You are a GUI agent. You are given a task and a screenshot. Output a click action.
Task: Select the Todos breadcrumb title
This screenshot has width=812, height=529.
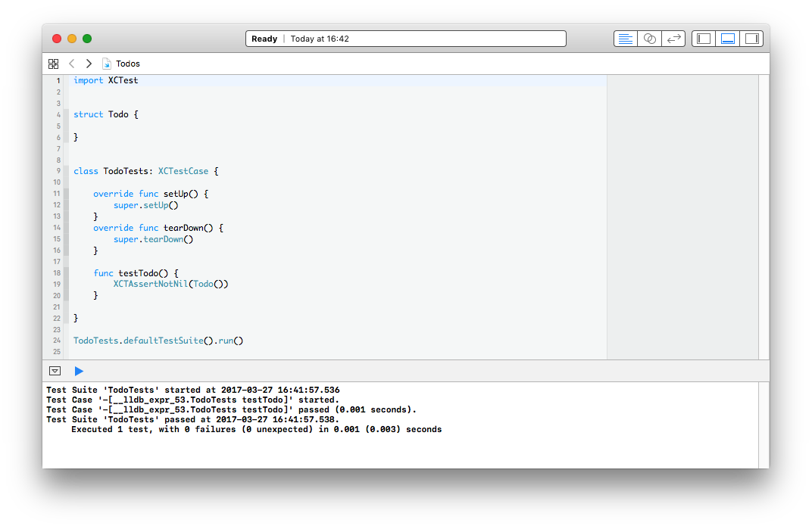128,64
